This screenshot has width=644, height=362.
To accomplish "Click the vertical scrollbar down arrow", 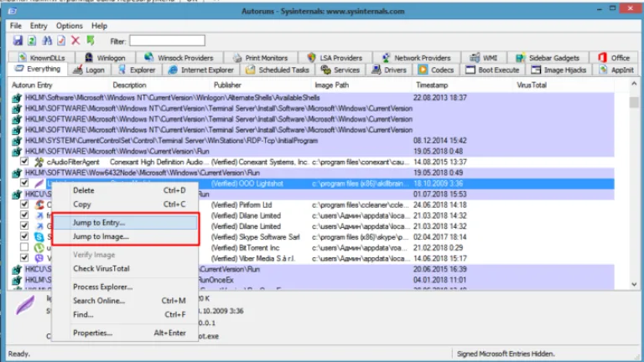I will [x=634, y=284].
